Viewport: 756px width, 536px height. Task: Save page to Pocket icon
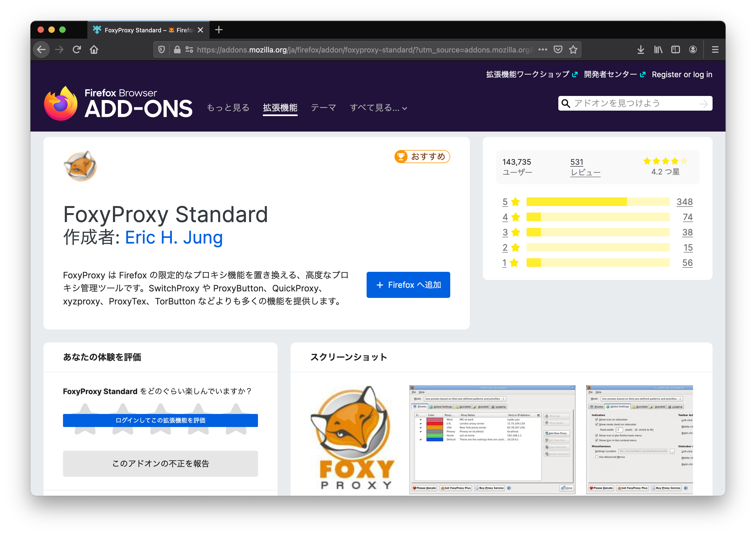click(x=558, y=49)
